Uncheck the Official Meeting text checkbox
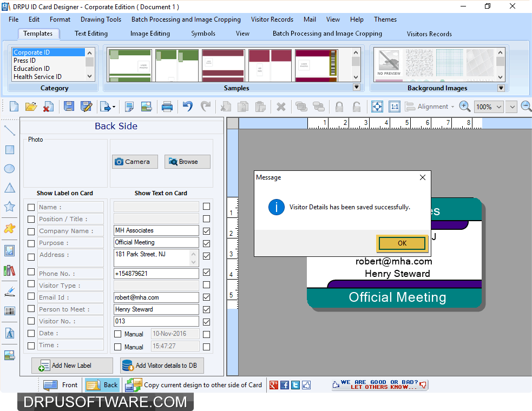 [x=206, y=243]
